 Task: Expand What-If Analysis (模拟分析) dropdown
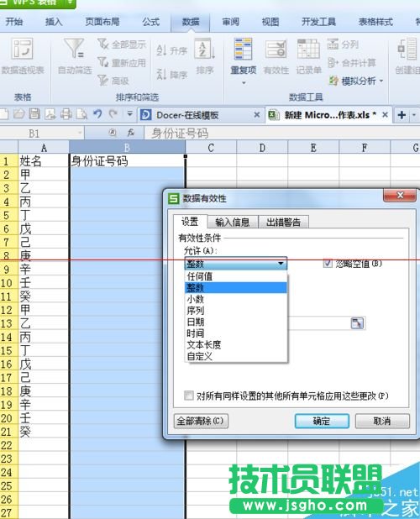(381, 81)
